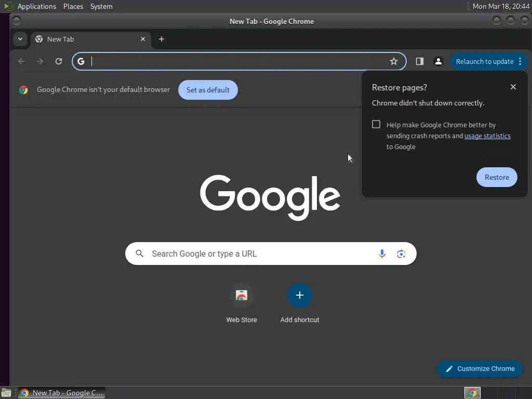The height and width of the screenshot is (399, 532).
Task: Click the Chrome logo in default browser bar
Action: click(x=23, y=90)
